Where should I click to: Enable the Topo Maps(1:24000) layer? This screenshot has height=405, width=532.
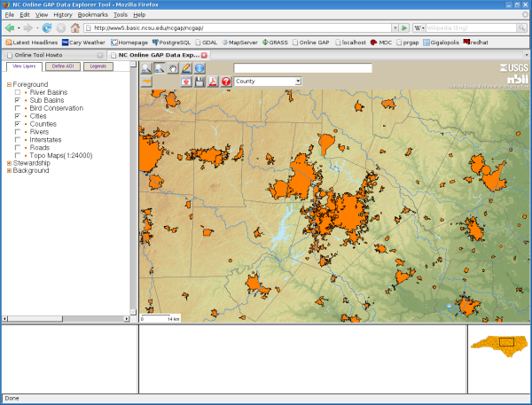(18, 155)
